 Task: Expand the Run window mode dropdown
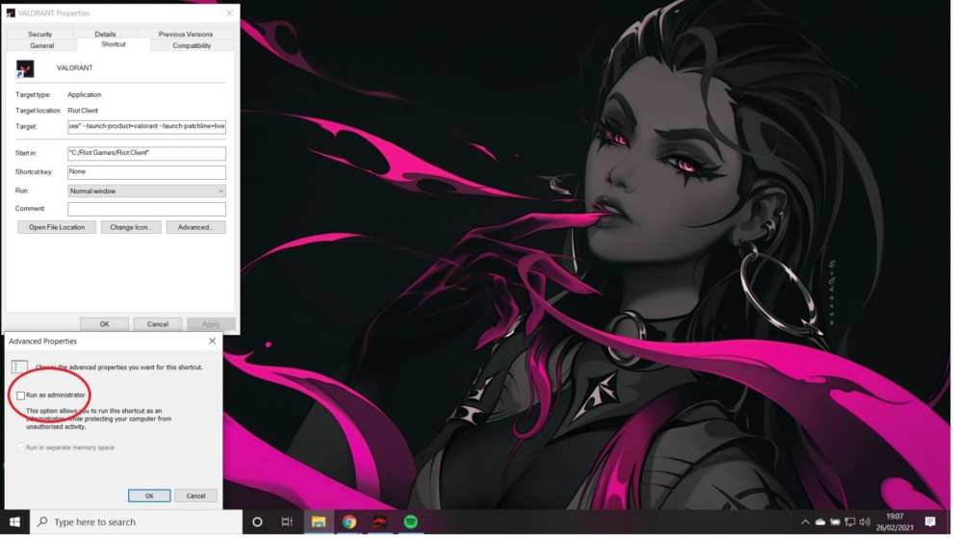[x=146, y=191]
